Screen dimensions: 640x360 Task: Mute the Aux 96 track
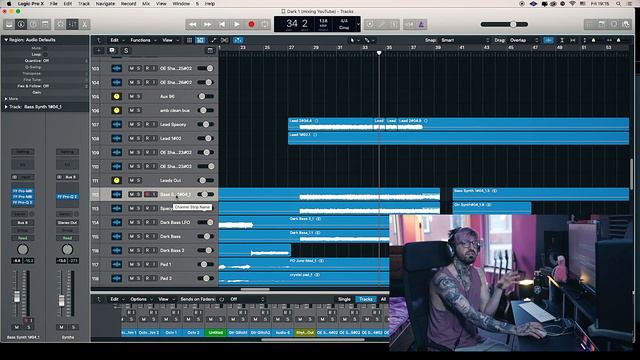coord(131,96)
